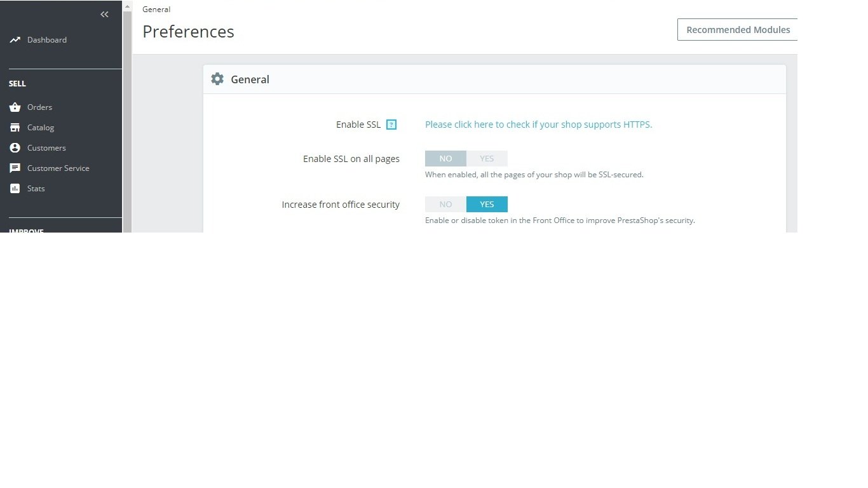
Task: Click the SELL section heading
Action: 17,84
